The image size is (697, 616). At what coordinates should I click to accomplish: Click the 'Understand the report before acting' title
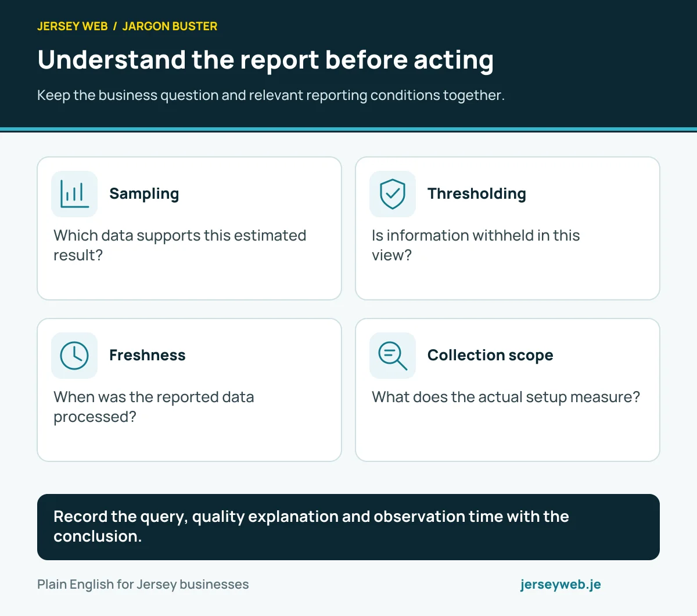point(265,60)
